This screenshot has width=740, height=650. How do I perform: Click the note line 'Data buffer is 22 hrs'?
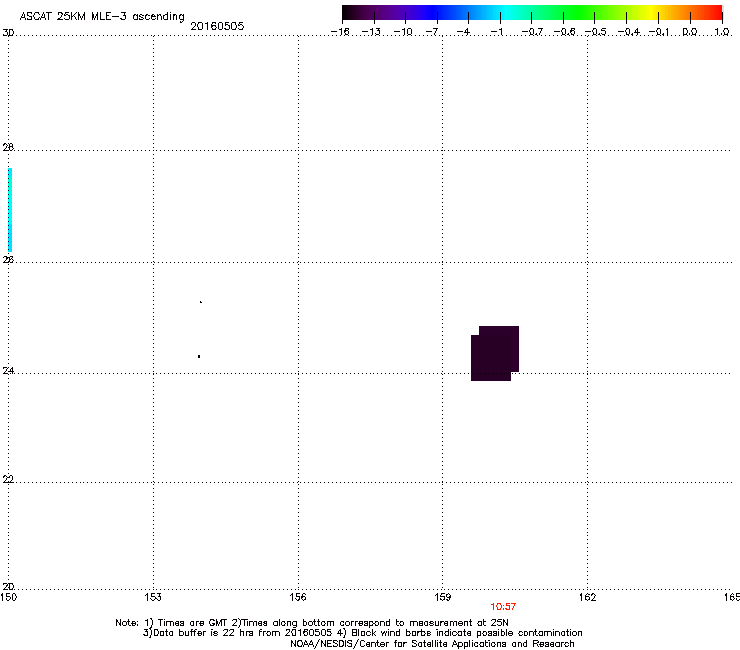pyautogui.click(x=362, y=633)
